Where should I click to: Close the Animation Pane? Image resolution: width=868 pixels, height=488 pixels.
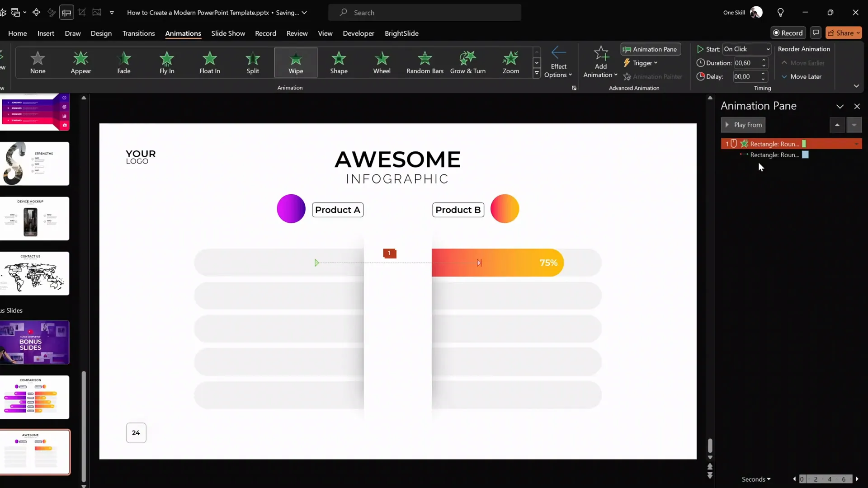pos(857,107)
